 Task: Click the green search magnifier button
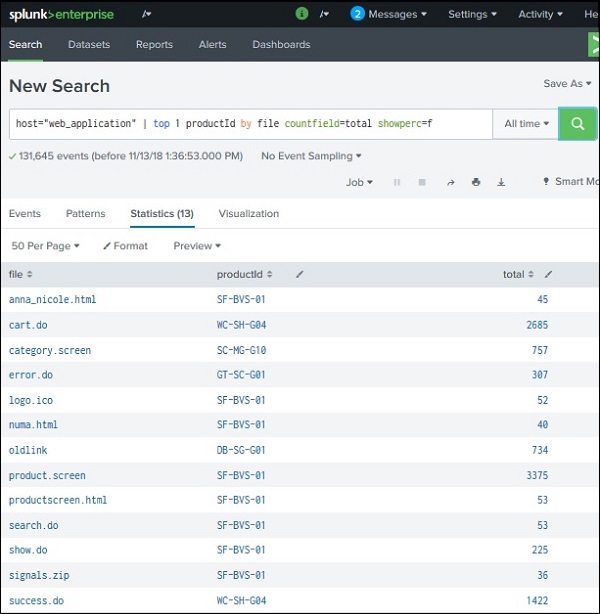tap(577, 124)
